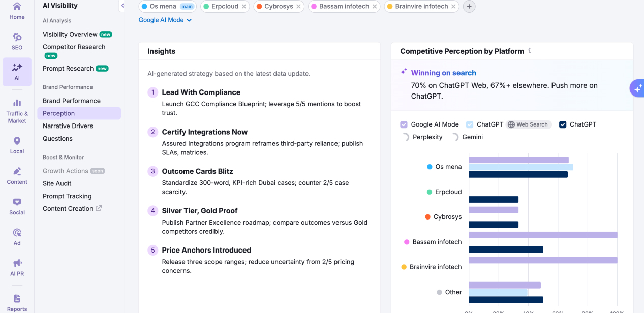
Task: Uncheck the Google AI Mode checkbox
Action: tap(404, 124)
